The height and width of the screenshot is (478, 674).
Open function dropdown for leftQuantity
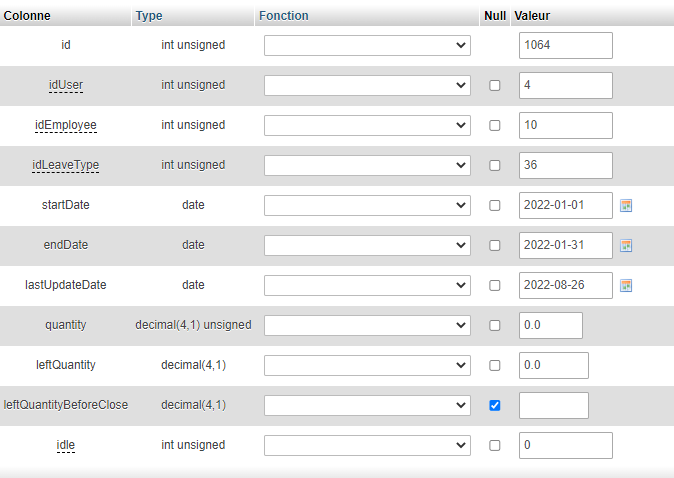(x=367, y=365)
